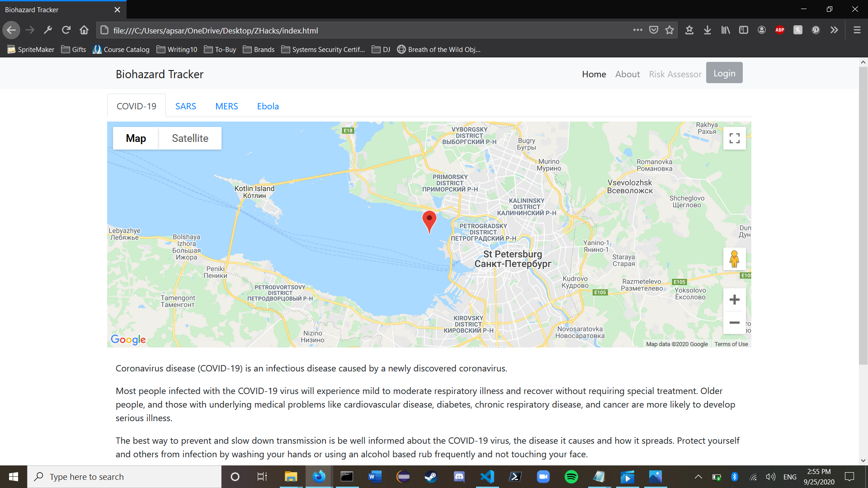Zoom in the map with plus button

click(x=734, y=300)
